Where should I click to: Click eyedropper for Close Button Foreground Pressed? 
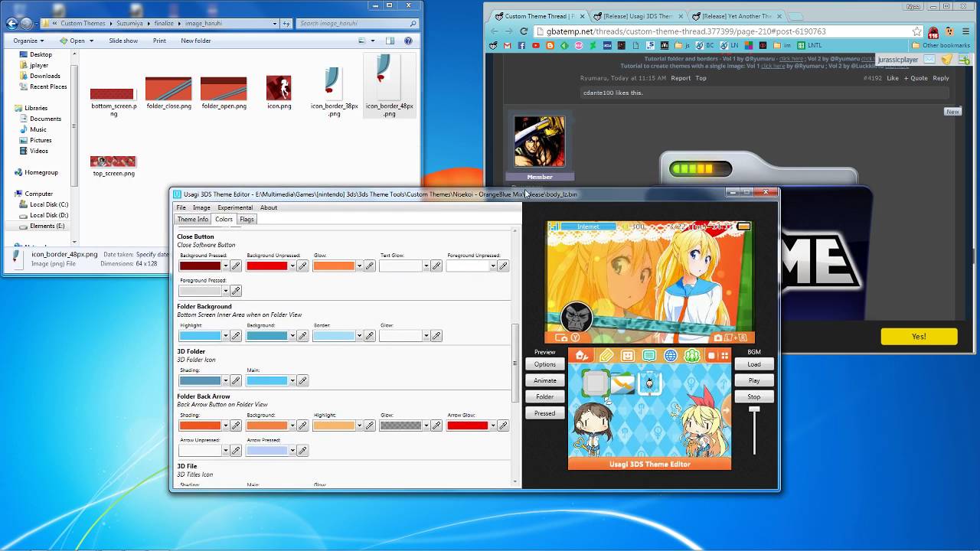tap(236, 291)
